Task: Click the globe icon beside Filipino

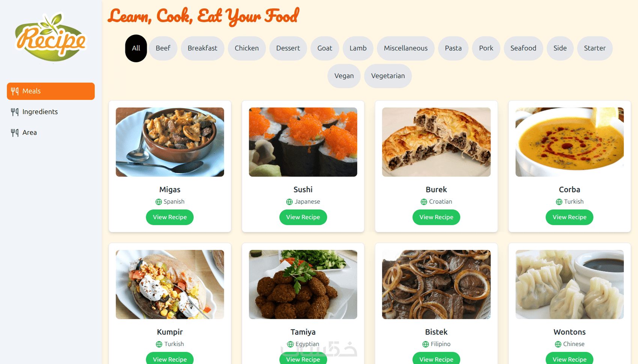Action: click(426, 344)
